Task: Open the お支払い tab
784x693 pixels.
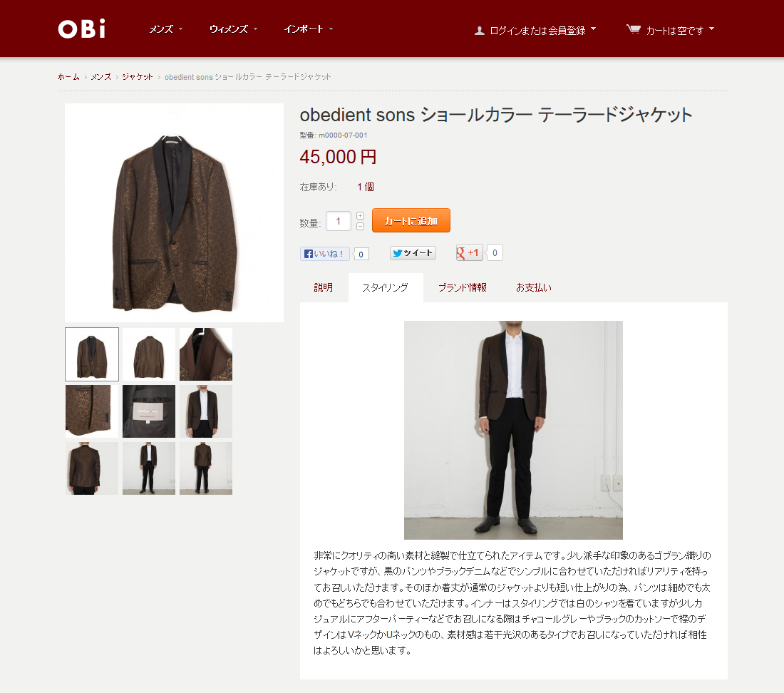Action: click(x=534, y=287)
